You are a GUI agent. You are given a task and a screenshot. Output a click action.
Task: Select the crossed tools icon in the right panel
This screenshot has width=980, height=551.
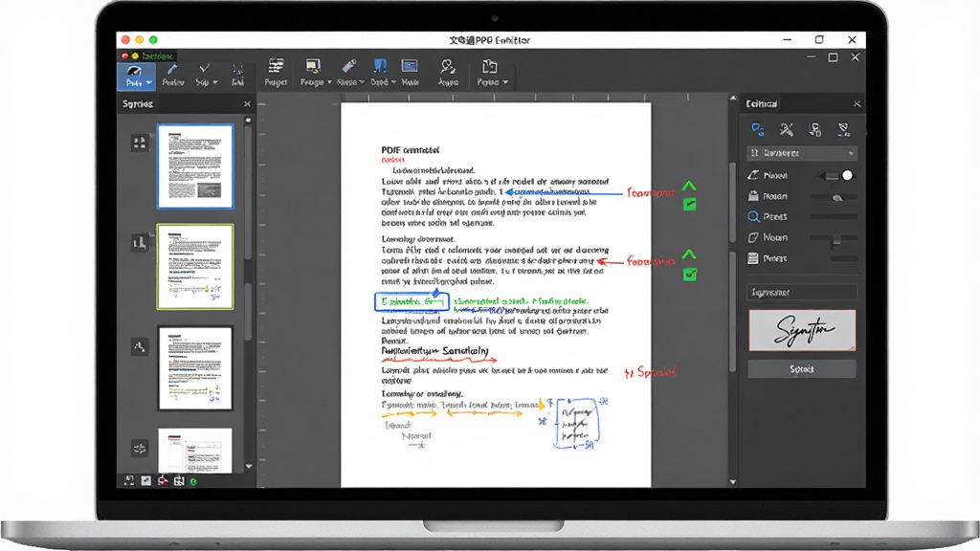pyautogui.click(x=787, y=129)
